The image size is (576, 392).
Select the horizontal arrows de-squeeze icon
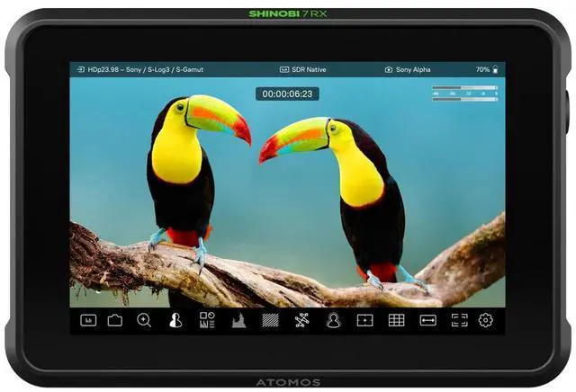(428, 320)
